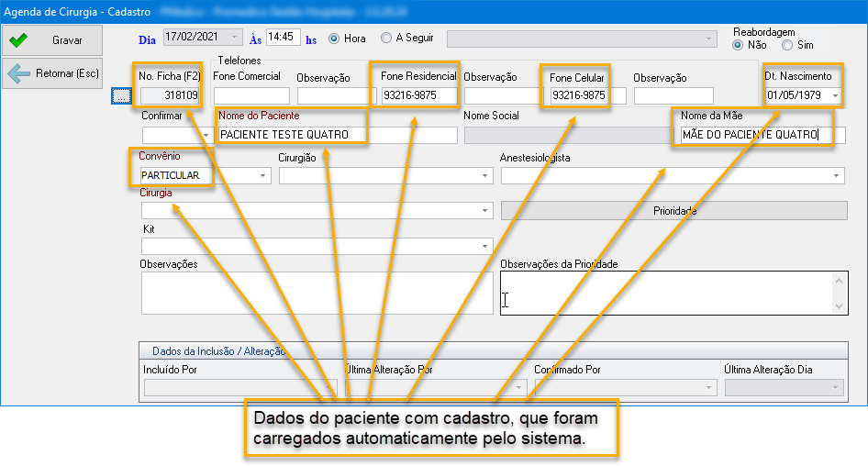Open the Dt. Nascimento date dropdown
Viewport: 868px width, 466px height.
click(x=835, y=95)
